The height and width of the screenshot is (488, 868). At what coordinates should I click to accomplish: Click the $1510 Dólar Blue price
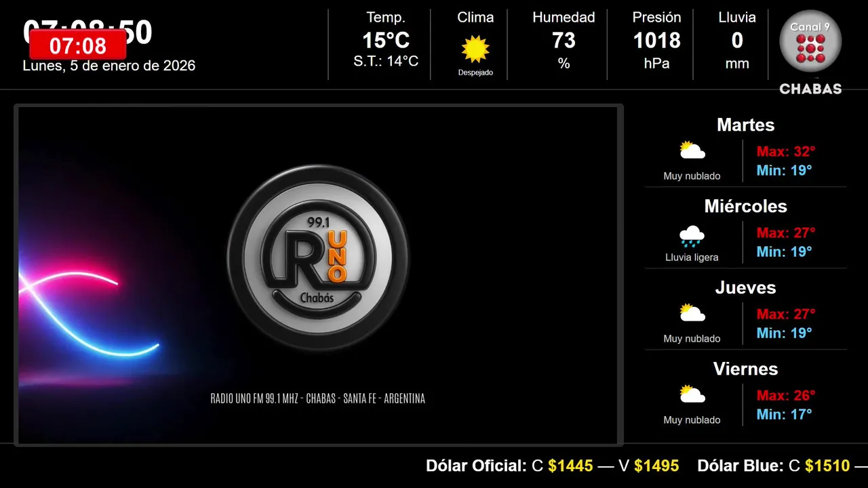[x=827, y=466]
